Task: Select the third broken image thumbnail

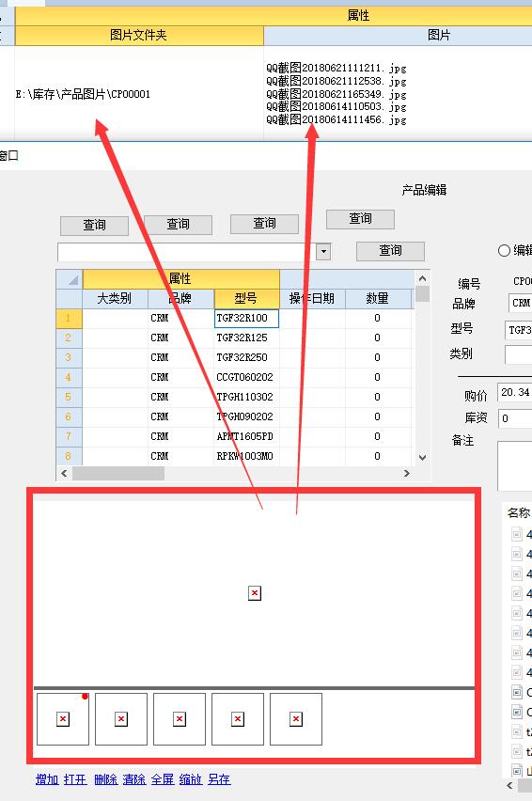Action: [180, 719]
